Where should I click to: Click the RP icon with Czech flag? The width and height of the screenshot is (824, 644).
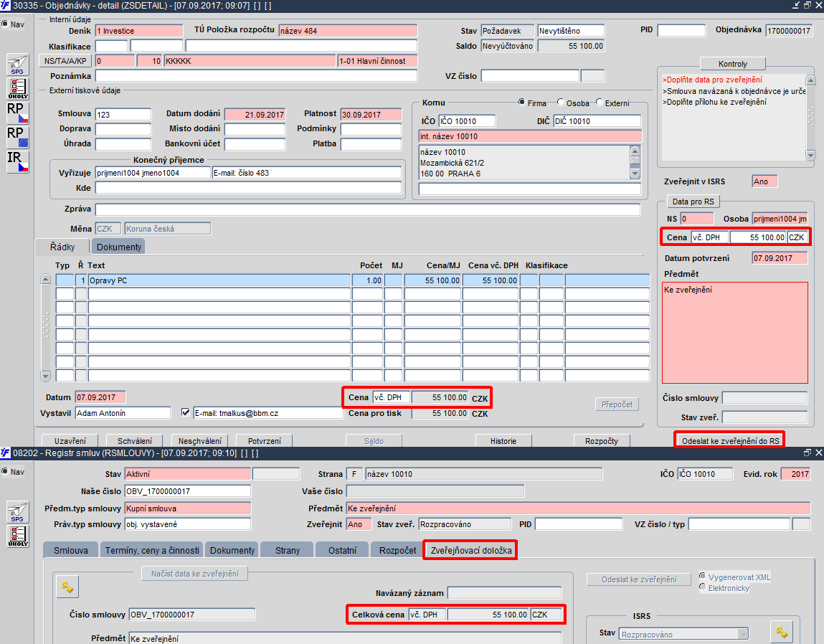pos(17,113)
